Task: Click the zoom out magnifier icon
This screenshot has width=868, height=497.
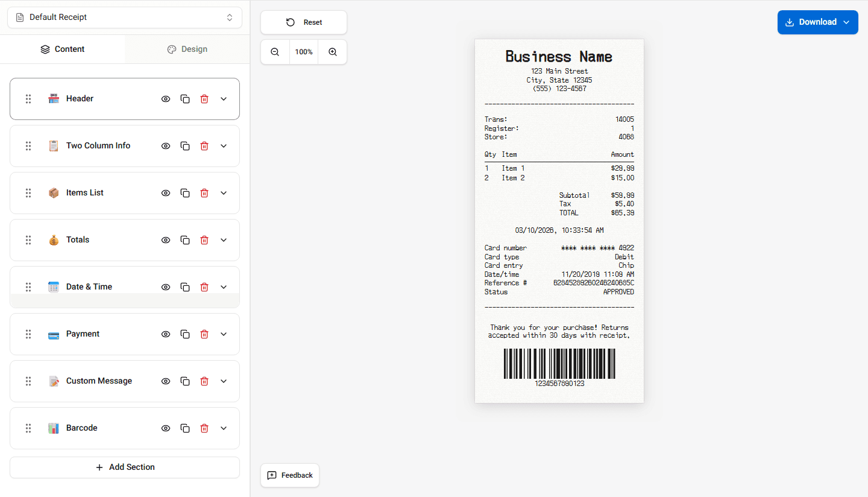Action: coord(275,52)
